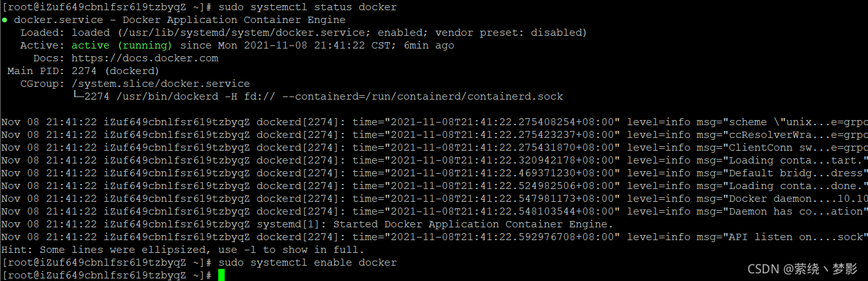Click the 'Hint: Some lines were ellipsized' line
Screen dimensions: 868x281
tap(183, 250)
